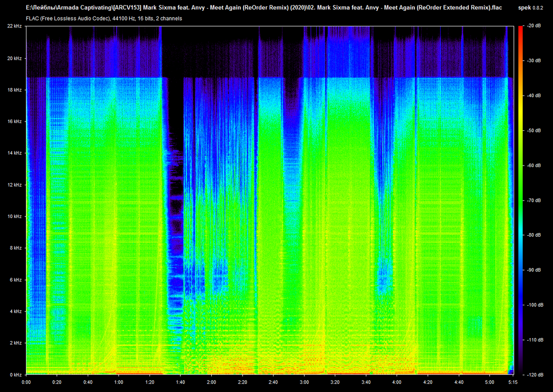Viewport: 553px width, 392px height.
Task: Click the 0 kHz frequency axis label
Action: [16, 375]
